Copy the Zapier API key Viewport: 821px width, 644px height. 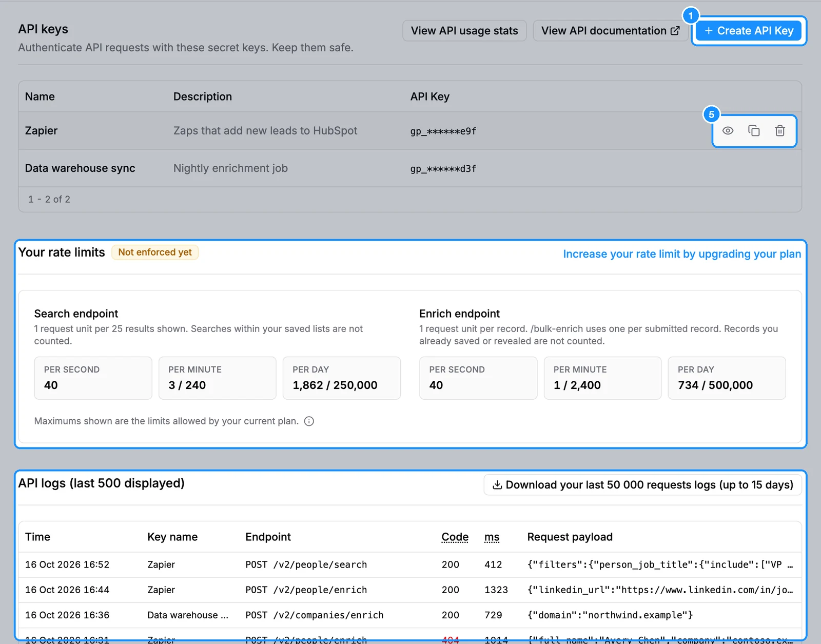(754, 131)
